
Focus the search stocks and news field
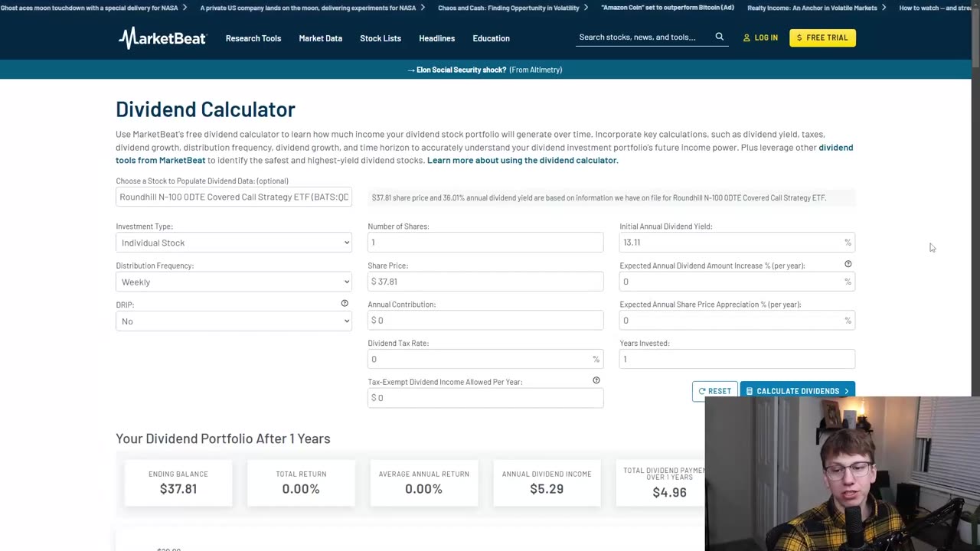click(643, 37)
